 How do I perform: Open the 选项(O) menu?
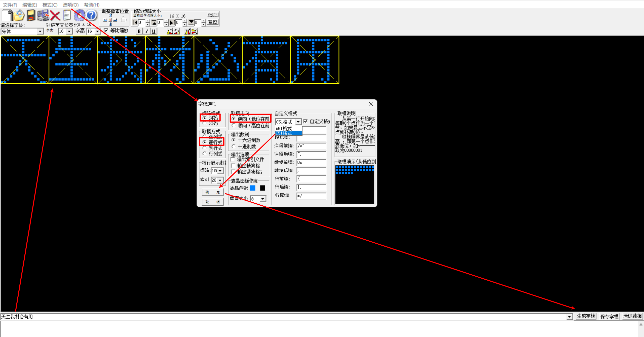pos(70,5)
